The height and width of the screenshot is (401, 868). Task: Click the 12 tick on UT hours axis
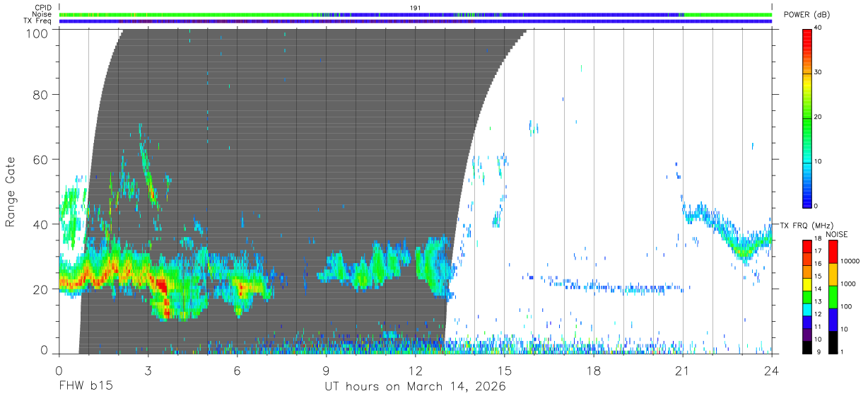[x=416, y=370]
